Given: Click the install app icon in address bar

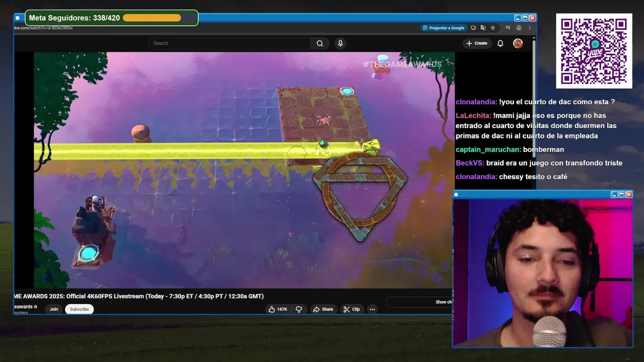Looking at the screenshot, I should click(473, 28).
